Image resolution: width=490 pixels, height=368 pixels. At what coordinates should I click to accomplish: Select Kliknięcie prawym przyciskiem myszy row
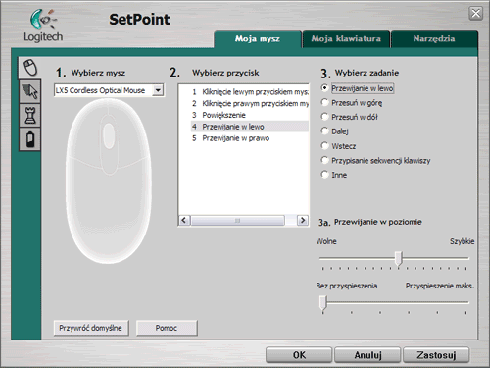(x=250, y=104)
